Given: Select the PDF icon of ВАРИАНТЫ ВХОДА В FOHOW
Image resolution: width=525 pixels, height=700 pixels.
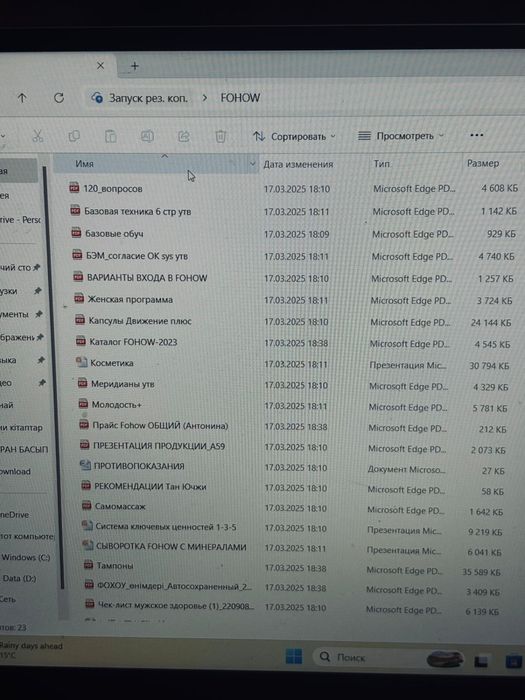Looking at the screenshot, I should 78,277.
